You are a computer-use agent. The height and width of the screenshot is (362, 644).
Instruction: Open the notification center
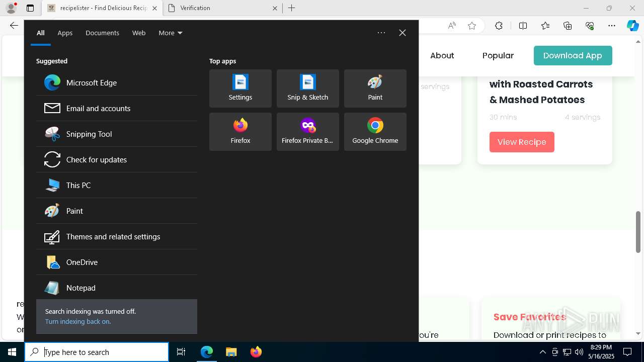click(627, 352)
